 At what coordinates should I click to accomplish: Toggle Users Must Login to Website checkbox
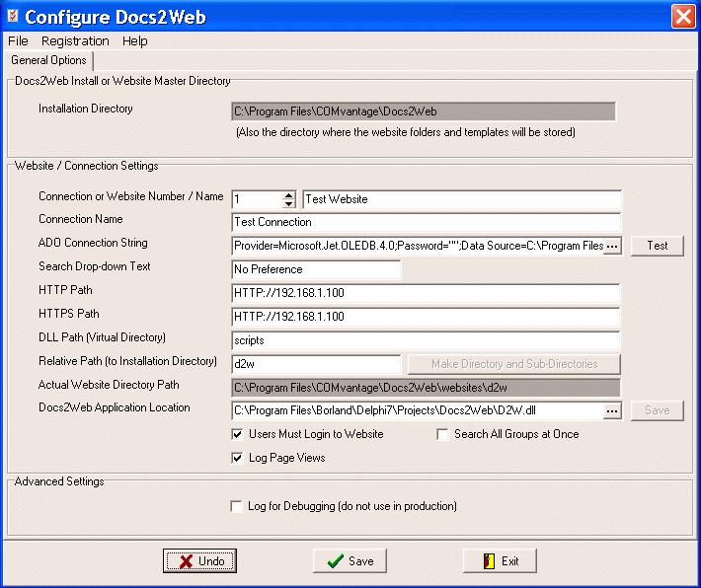237,434
